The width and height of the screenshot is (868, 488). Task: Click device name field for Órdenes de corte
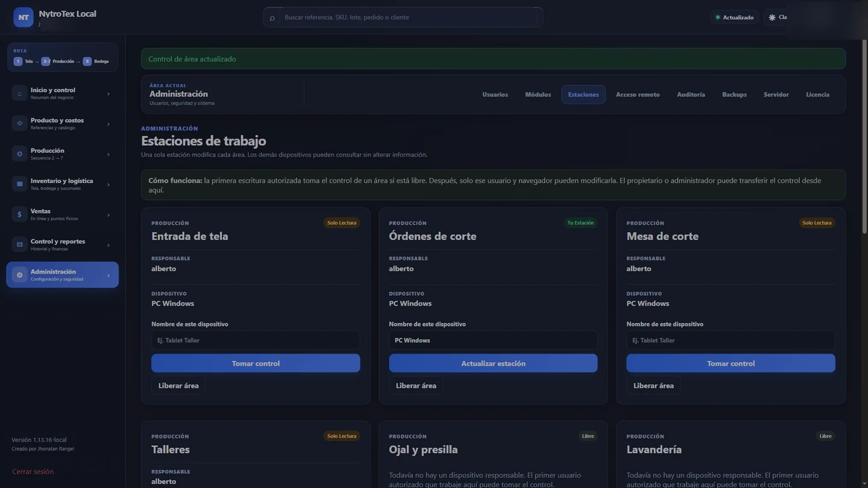pos(493,340)
